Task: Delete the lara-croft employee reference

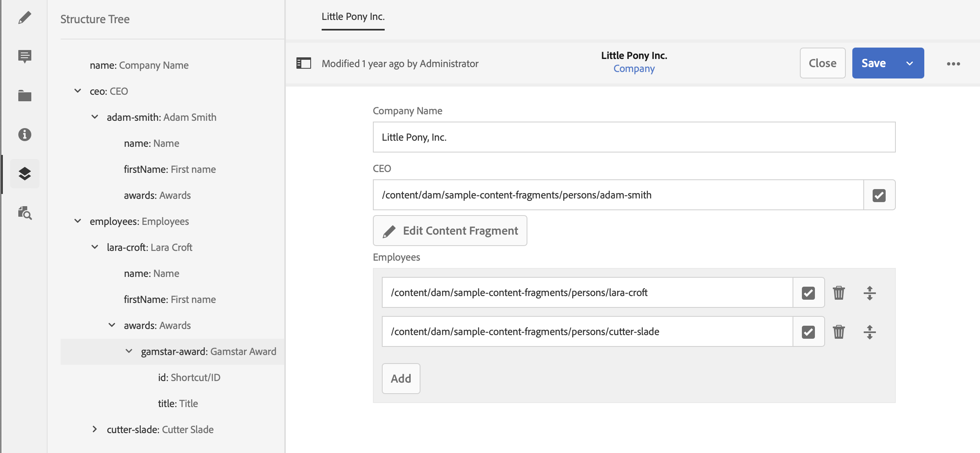Action: [838, 293]
